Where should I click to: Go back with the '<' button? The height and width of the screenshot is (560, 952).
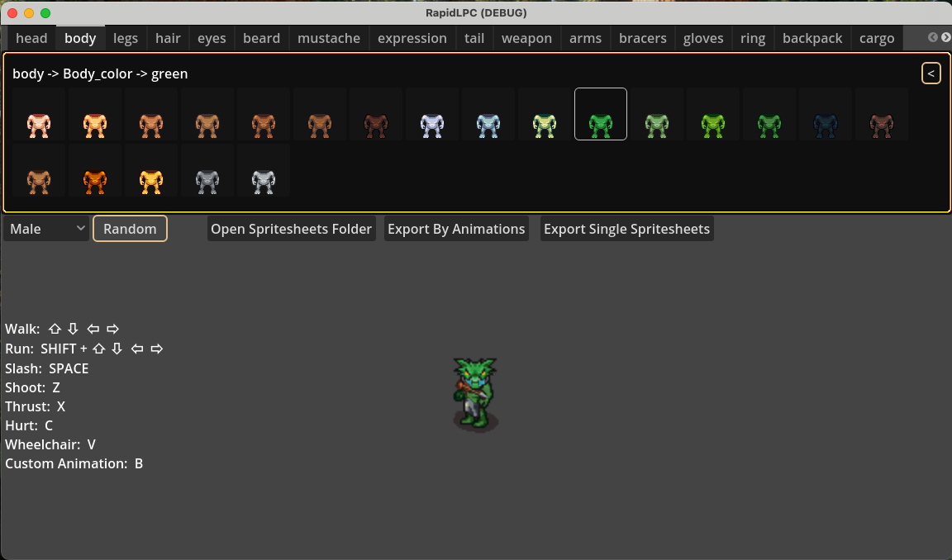(931, 74)
